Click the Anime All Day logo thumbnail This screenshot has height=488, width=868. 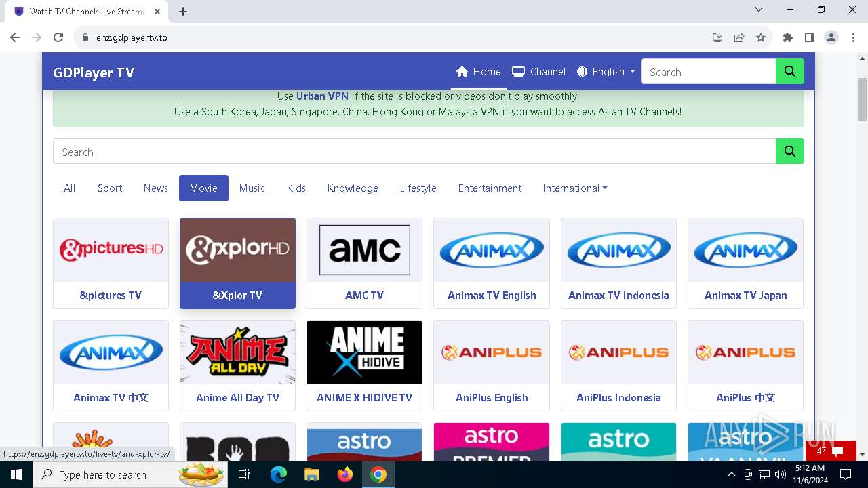point(237,352)
